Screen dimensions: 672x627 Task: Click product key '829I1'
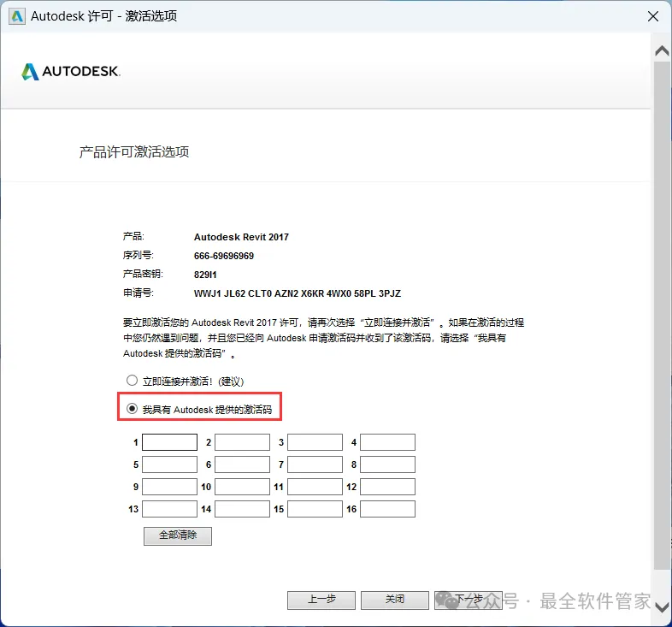[x=205, y=275]
